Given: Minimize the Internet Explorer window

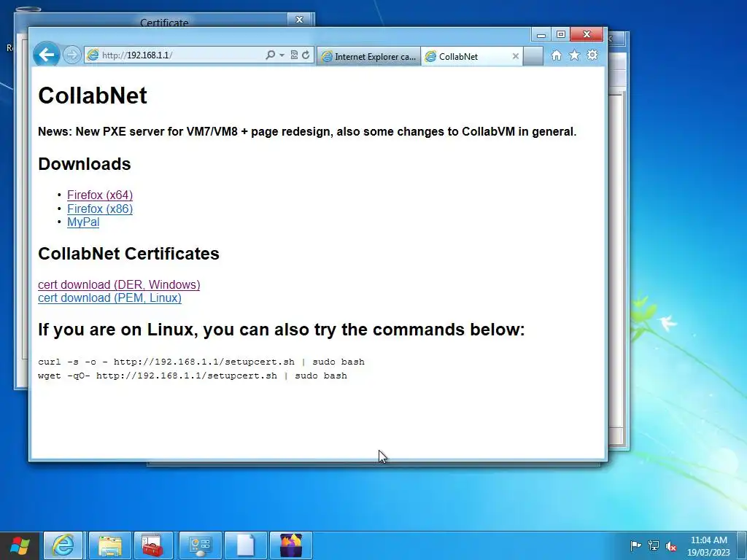Looking at the screenshot, I should [541, 35].
